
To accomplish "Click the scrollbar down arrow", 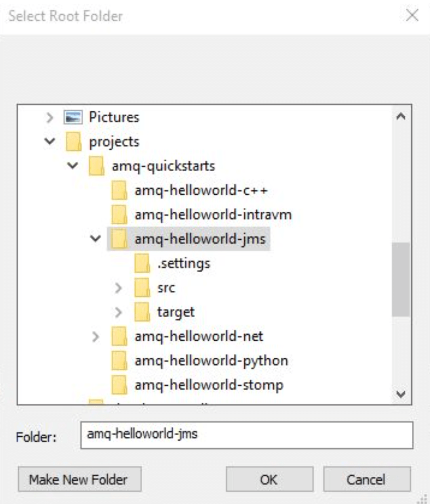I will (401, 394).
